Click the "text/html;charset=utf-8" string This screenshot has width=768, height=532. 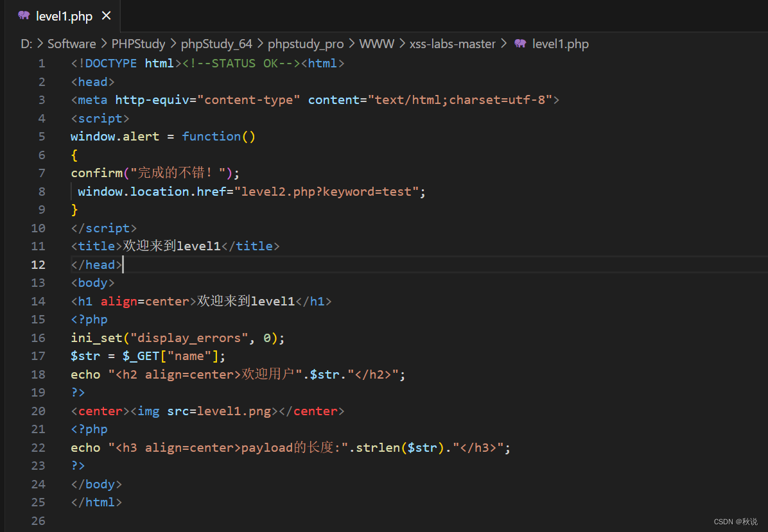[x=460, y=100]
